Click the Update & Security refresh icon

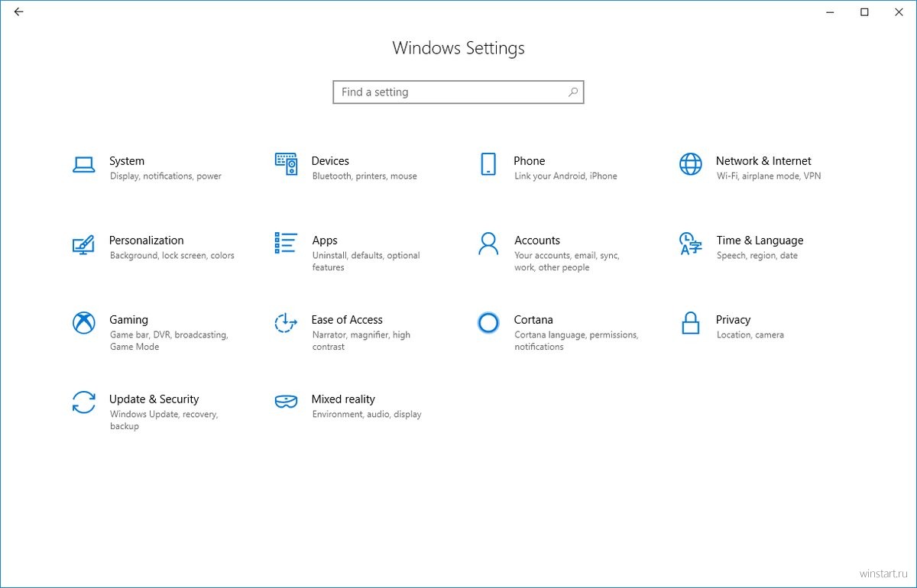[x=83, y=402]
